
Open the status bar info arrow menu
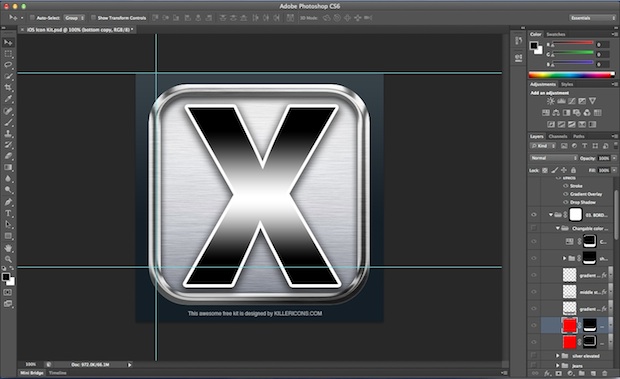(129, 365)
